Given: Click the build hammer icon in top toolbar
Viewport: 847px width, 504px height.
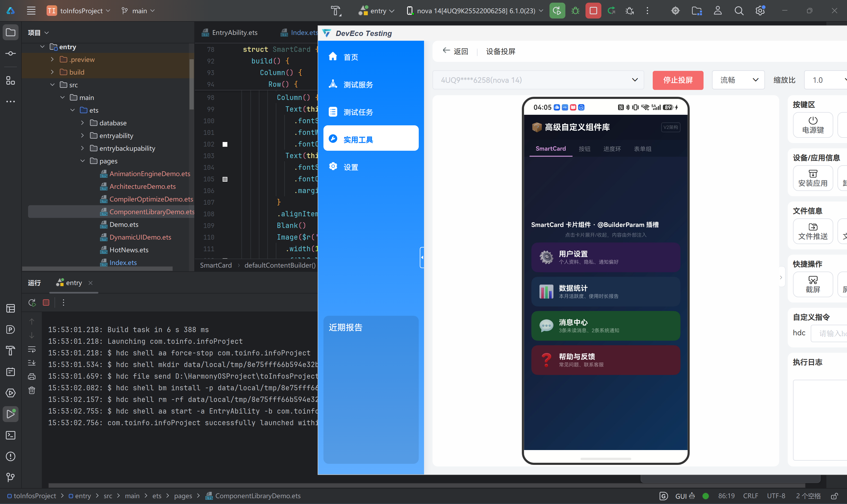Looking at the screenshot, I should click(336, 11).
